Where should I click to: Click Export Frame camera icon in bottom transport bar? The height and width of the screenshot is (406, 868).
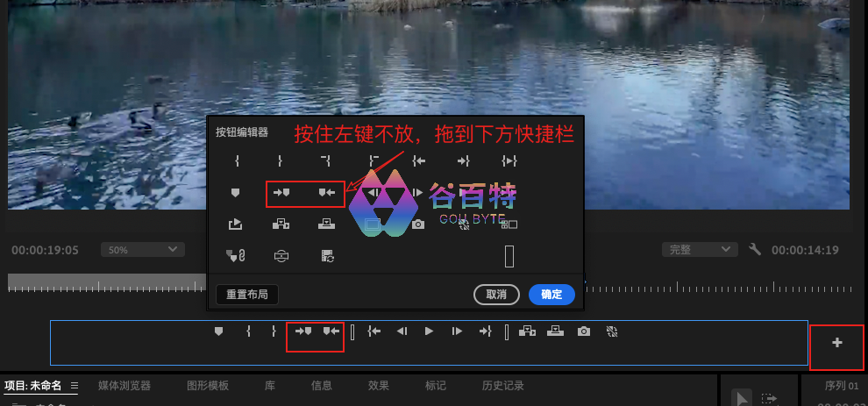583,331
